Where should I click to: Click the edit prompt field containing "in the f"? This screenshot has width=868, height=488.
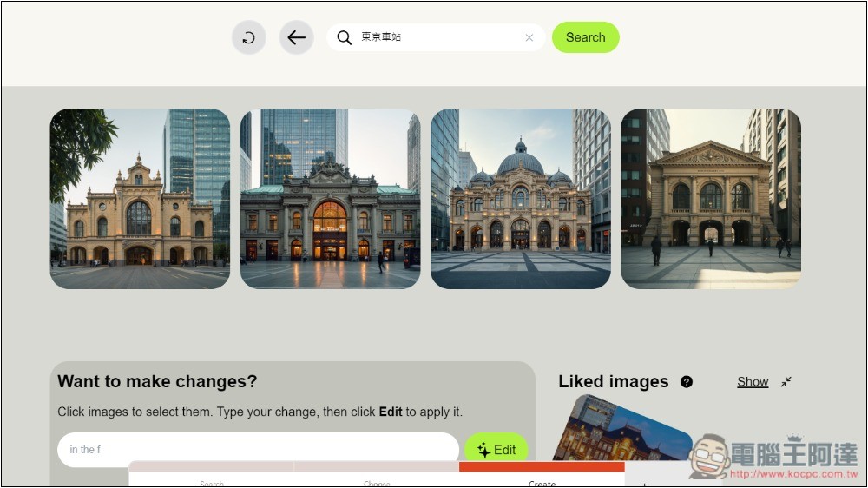258,449
